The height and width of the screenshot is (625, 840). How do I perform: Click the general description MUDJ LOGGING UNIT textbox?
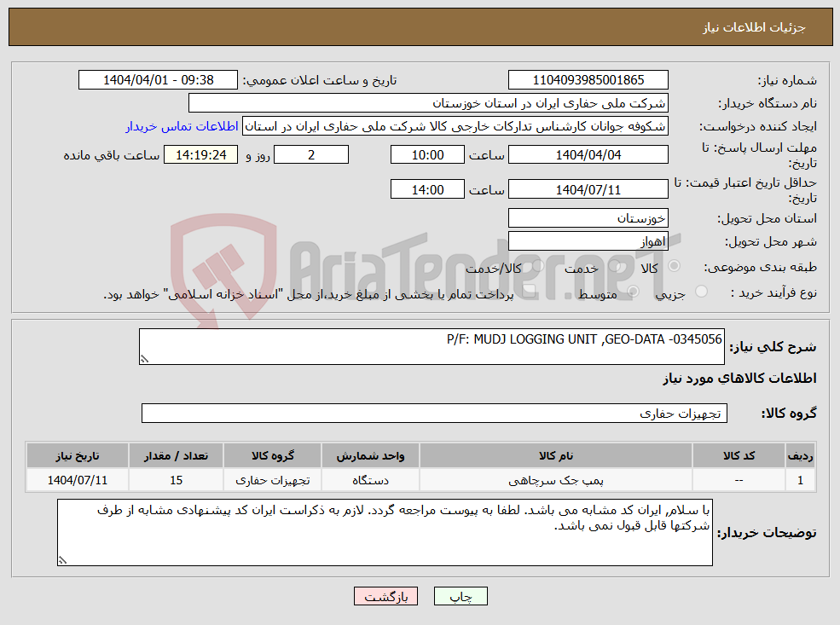[432, 346]
